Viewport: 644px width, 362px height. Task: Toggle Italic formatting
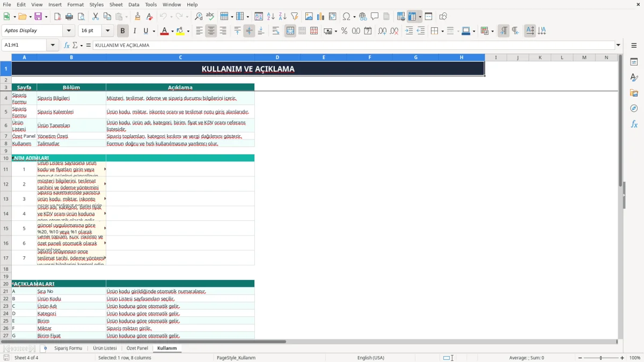coord(134,31)
